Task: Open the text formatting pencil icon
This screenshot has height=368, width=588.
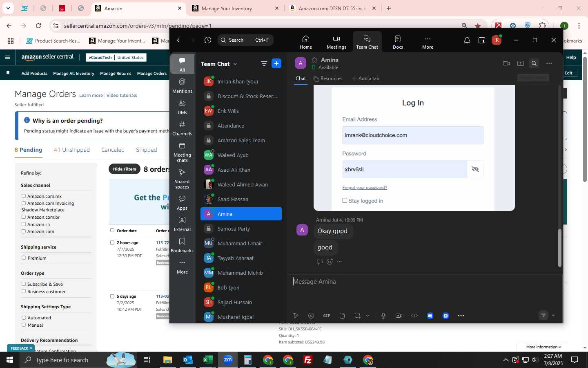Action: 296,316
